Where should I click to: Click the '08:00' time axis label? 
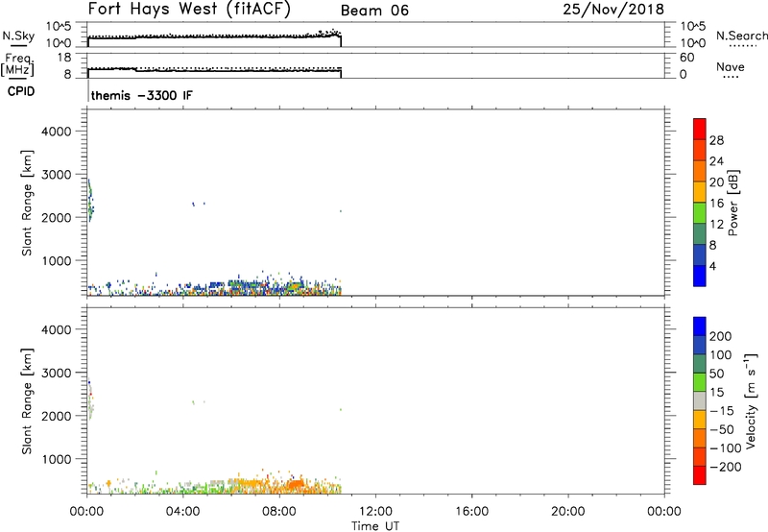[279, 512]
